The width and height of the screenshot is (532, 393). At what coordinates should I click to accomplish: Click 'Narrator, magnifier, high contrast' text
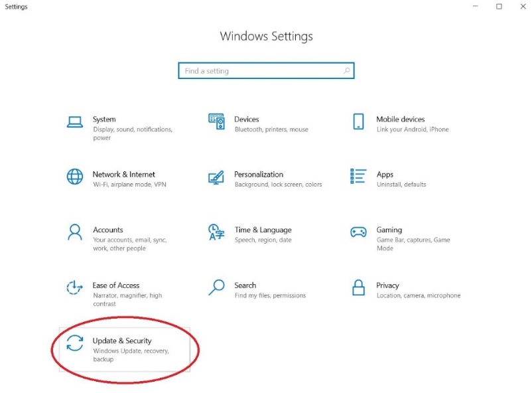click(127, 299)
